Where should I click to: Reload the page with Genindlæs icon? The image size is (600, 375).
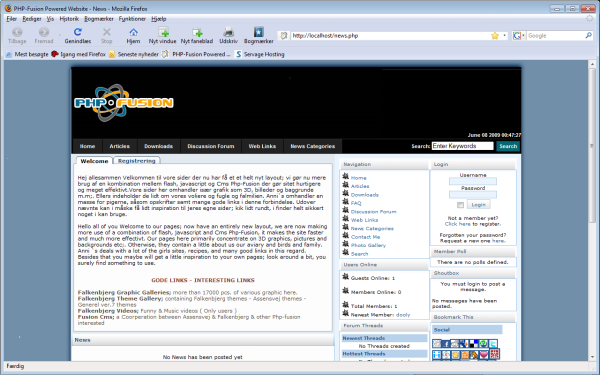[78, 32]
